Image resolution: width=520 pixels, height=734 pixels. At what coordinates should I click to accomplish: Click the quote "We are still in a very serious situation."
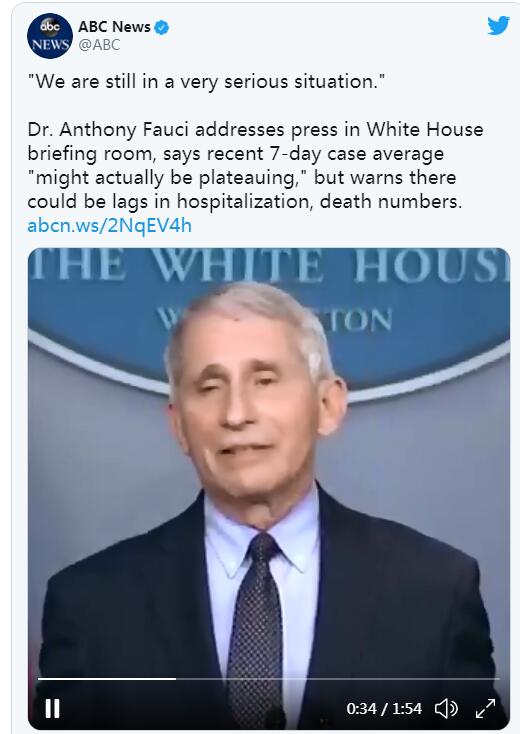(x=206, y=81)
